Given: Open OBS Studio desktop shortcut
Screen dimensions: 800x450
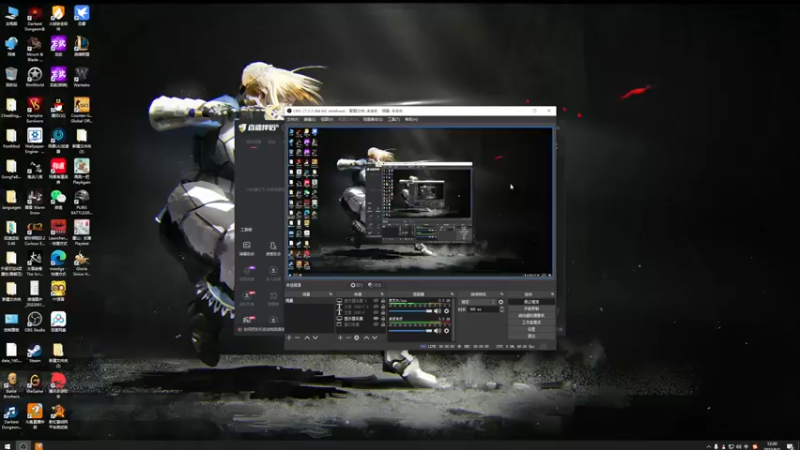Looking at the screenshot, I should [35, 322].
